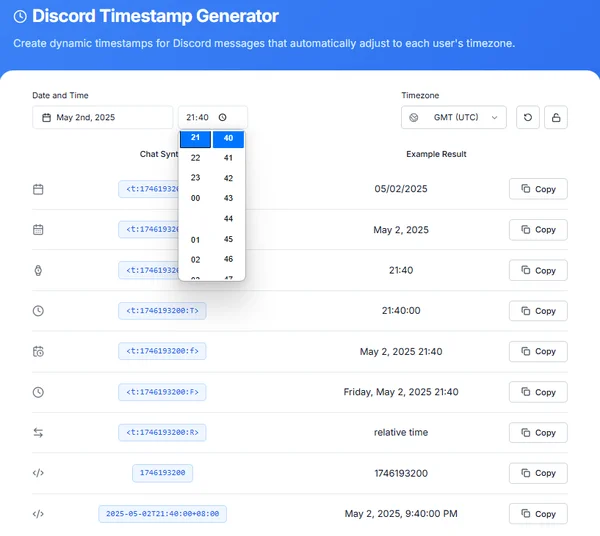
Task: Copy the 21:40:00 long time timestamp
Action: [538, 311]
